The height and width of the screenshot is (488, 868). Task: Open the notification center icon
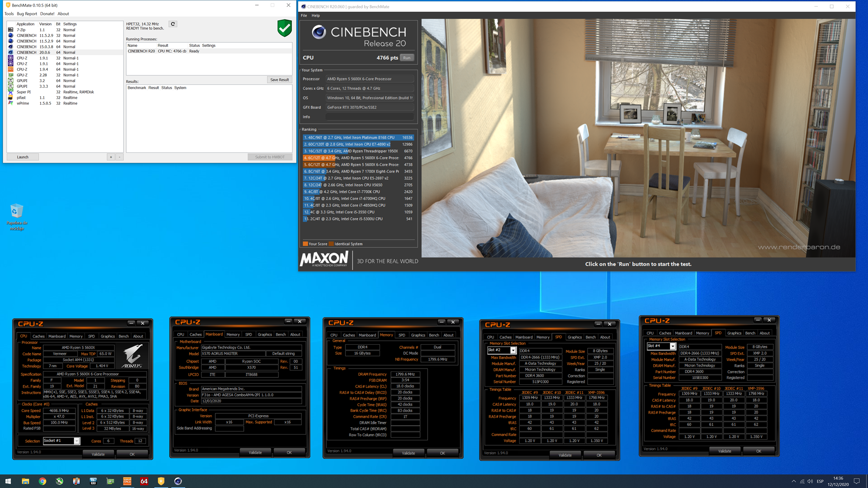[x=857, y=481]
